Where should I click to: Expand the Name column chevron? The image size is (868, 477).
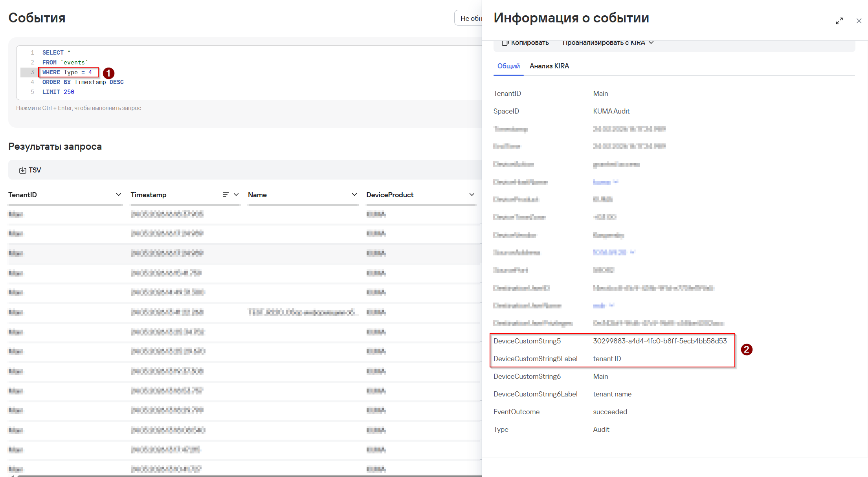click(354, 194)
